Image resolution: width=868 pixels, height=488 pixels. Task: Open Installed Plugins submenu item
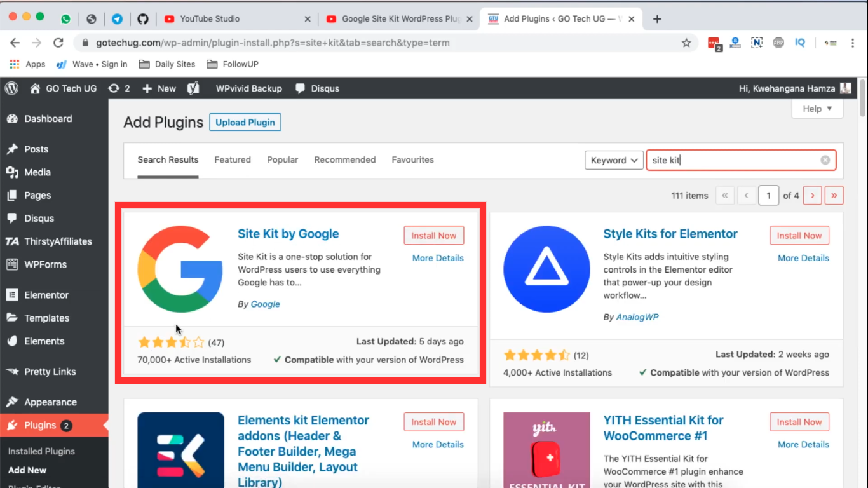point(41,451)
